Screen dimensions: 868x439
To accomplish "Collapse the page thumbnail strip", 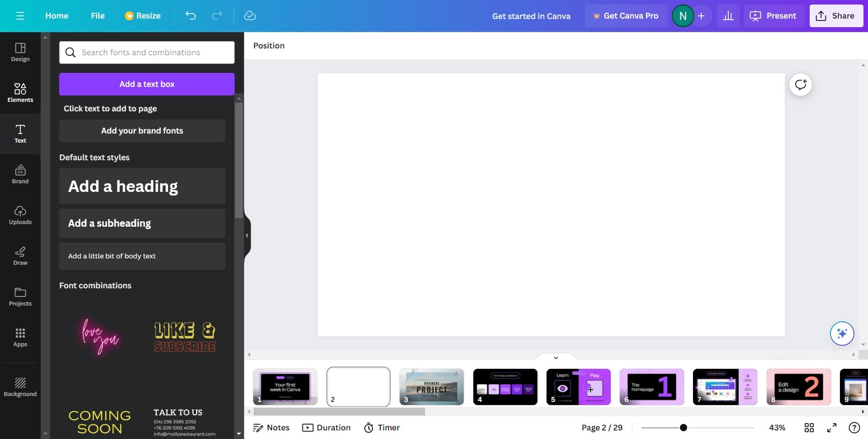I will (x=556, y=358).
